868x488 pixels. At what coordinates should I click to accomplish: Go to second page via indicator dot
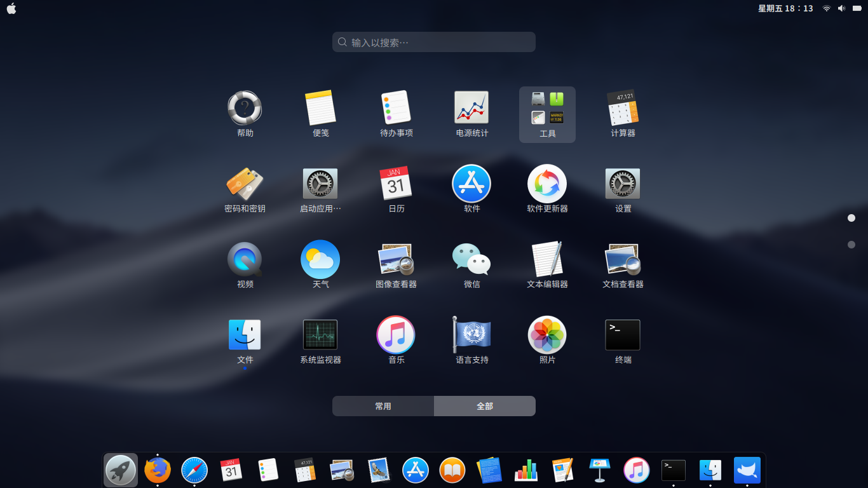[x=851, y=243]
